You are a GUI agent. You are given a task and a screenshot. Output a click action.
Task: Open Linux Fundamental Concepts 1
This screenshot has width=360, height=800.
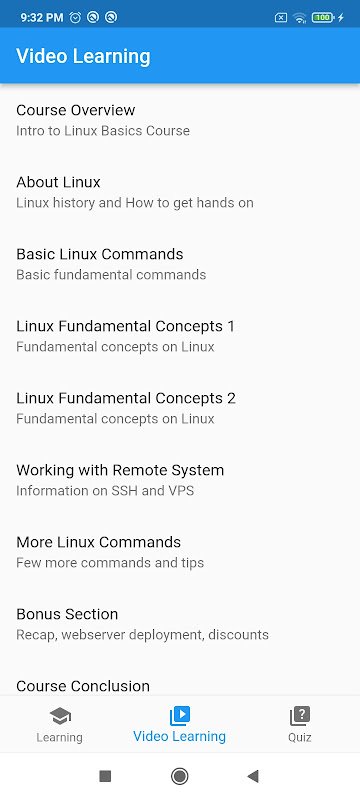tap(180, 336)
